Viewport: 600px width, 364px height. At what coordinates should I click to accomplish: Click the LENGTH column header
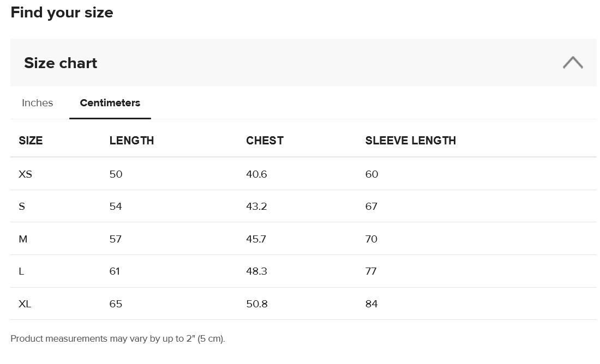[131, 140]
